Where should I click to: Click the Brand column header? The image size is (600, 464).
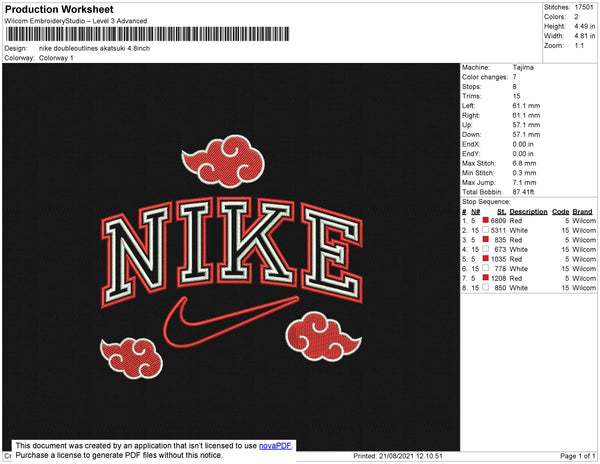pyautogui.click(x=582, y=212)
